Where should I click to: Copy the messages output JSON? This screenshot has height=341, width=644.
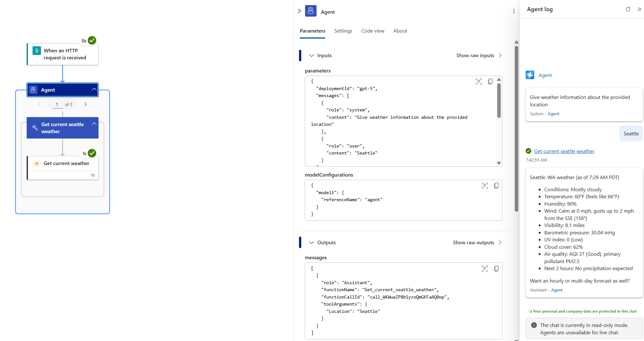coord(497,269)
